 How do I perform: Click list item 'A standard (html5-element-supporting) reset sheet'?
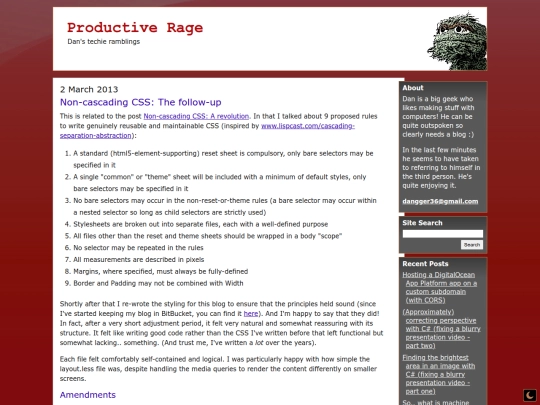[223, 159]
